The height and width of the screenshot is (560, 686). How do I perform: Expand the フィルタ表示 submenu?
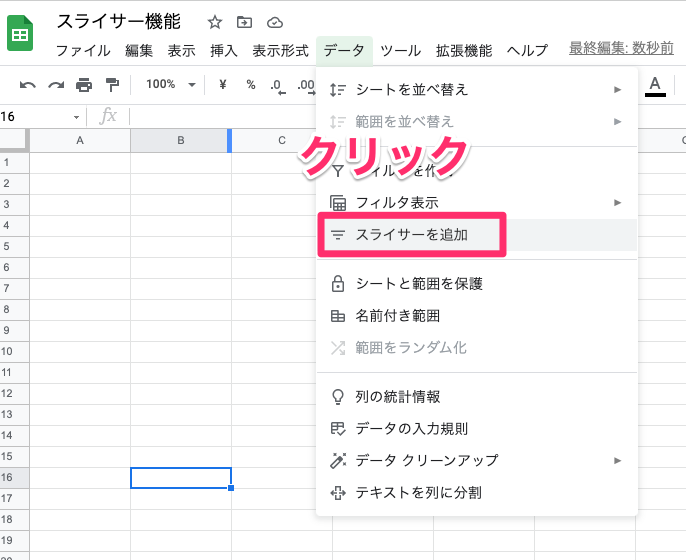tap(476, 202)
